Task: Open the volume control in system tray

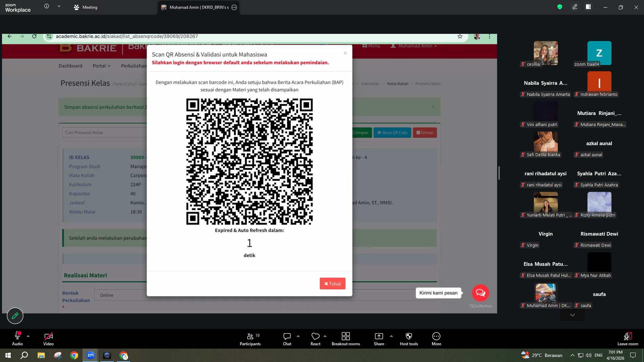Action: pos(588,355)
